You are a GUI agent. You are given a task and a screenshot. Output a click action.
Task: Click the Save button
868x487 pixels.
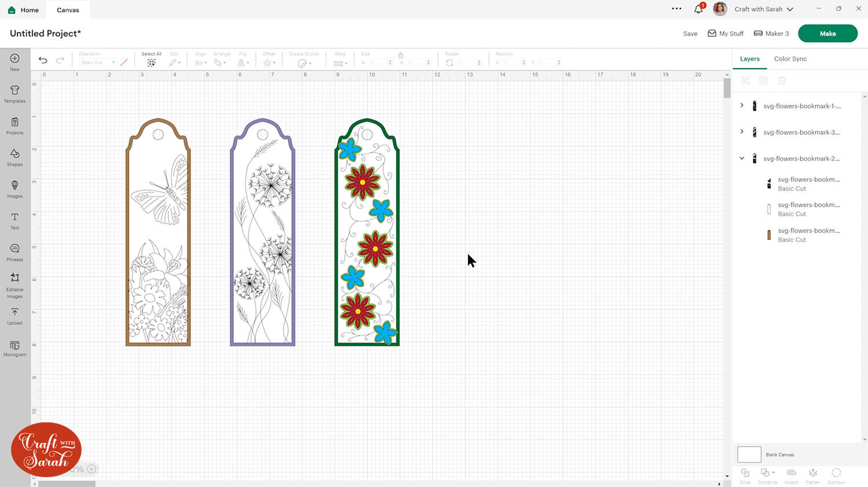690,34
